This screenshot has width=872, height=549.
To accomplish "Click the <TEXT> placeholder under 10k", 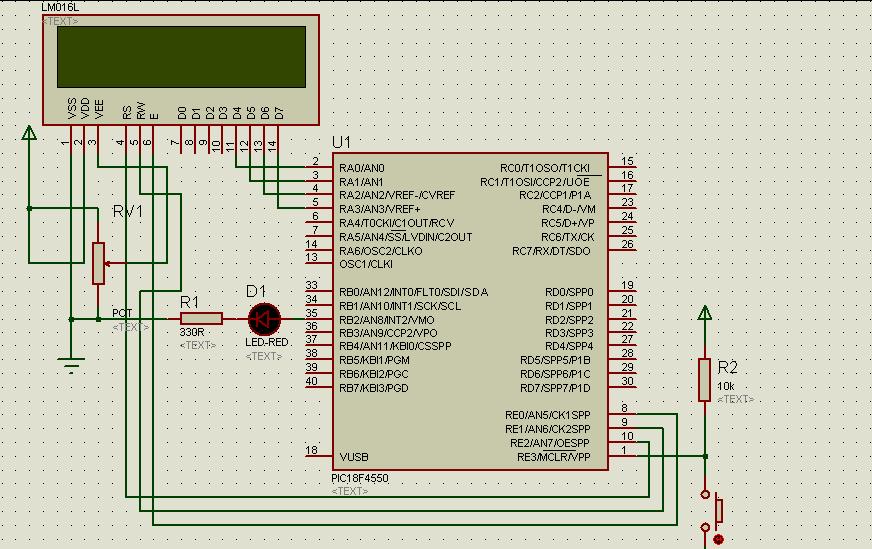I will pos(736,399).
